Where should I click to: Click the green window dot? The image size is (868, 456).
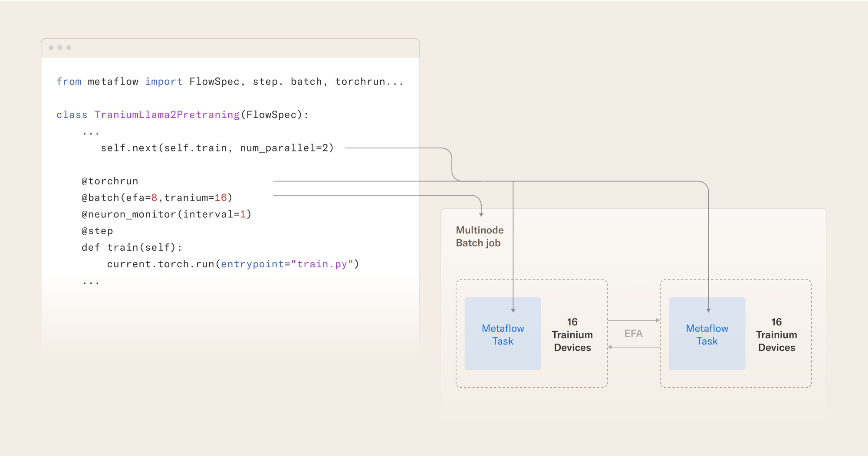point(69,48)
